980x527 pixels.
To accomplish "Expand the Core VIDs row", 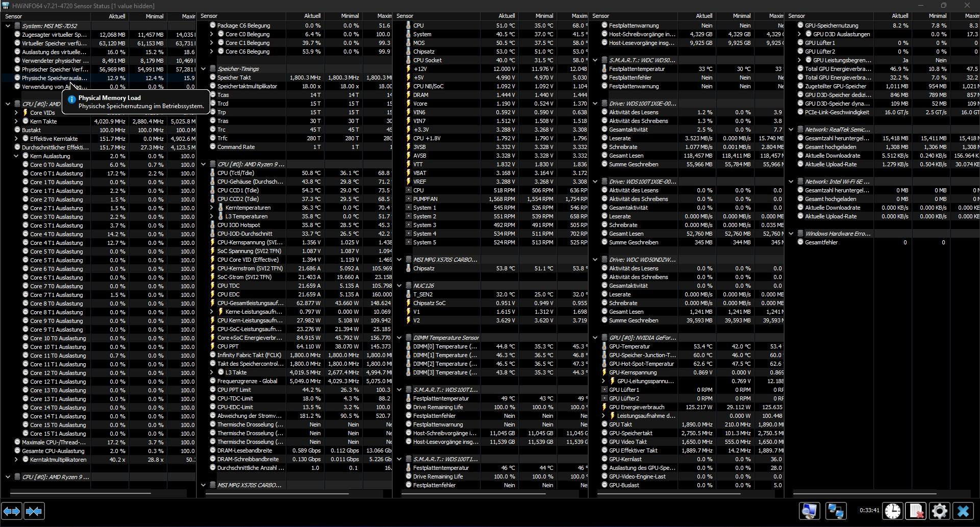I will (x=16, y=113).
